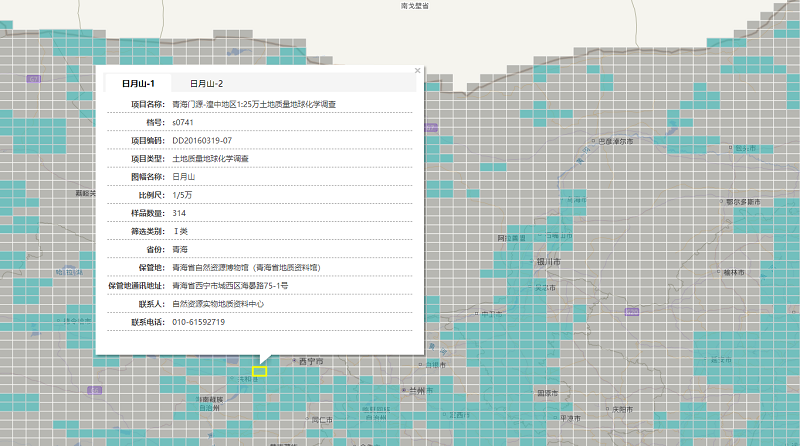Click the 白银市 label on map
The height and width of the screenshot is (446, 800).
pos(436,365)
